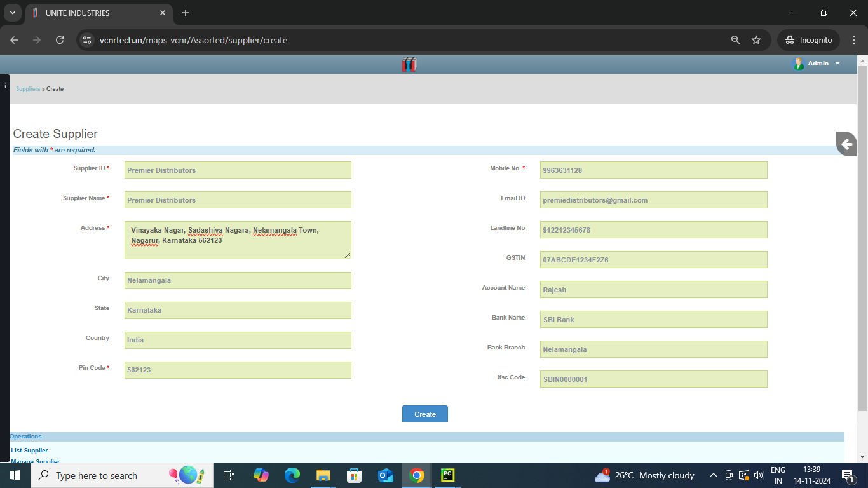The width and height of the screenshot is (868, 488).
Task: Open the Copilot icon in taskbar
Action: point(261,475)
